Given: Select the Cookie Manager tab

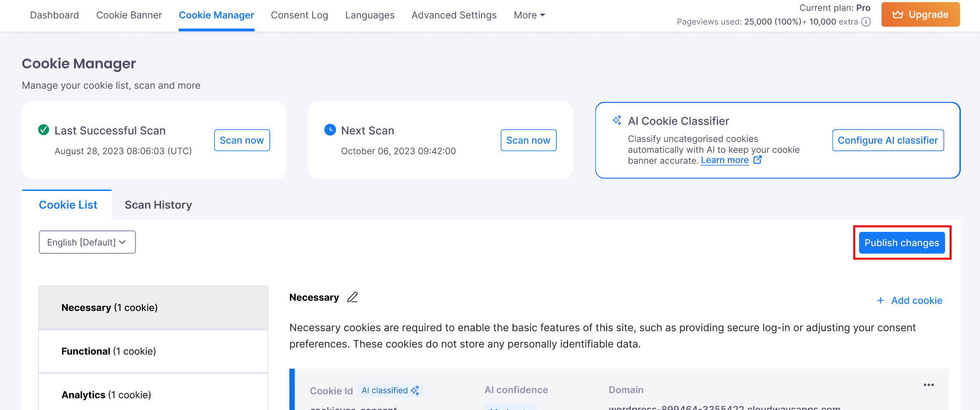Looking at the screenshot, I should (217, 15).
